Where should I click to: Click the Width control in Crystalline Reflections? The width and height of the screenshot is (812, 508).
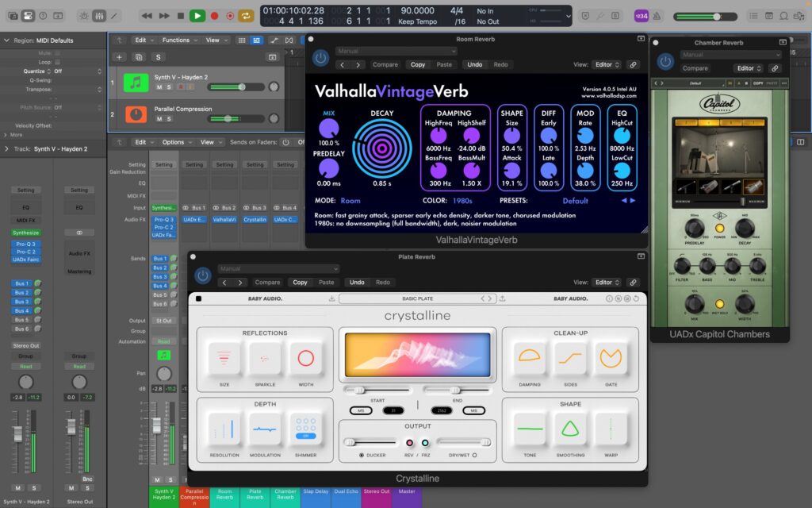(305, 360)
